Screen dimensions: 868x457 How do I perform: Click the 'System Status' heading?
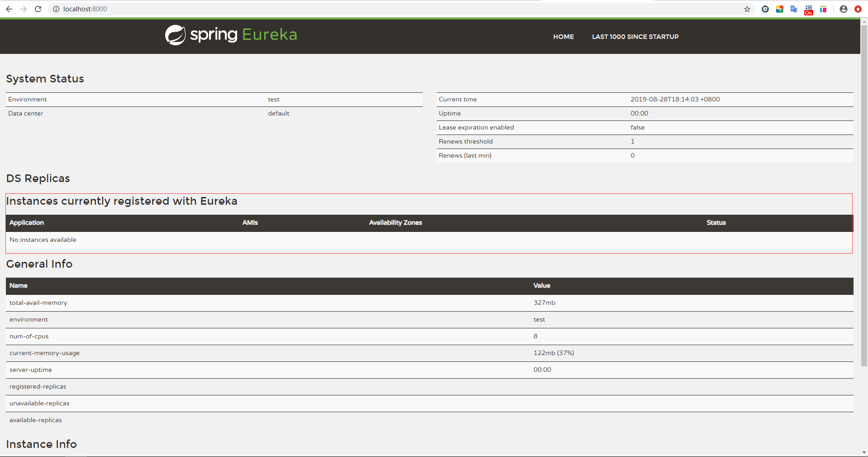click(45, 79)
